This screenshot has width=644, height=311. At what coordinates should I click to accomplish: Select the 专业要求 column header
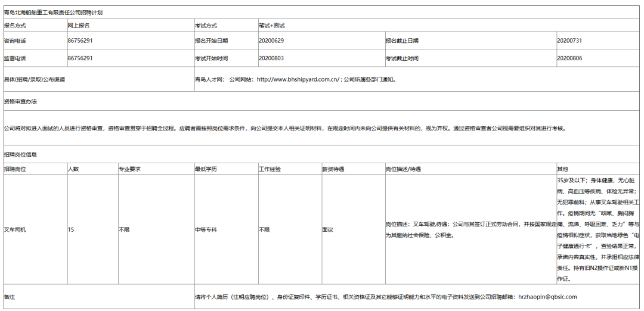point(129,169)
